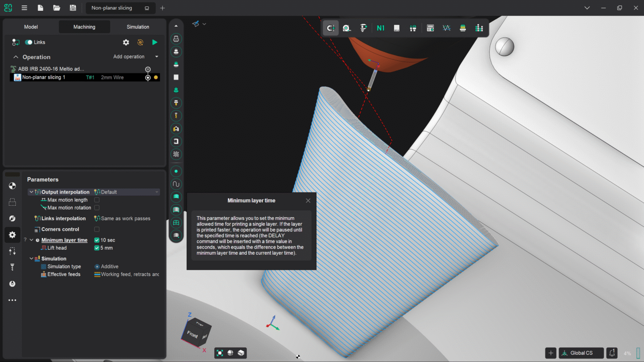Image resolution: width=644 pixels, height=362 pixels.
Task: Click the caliper probe icon in top toolbar
Action: tap(364, 28)
